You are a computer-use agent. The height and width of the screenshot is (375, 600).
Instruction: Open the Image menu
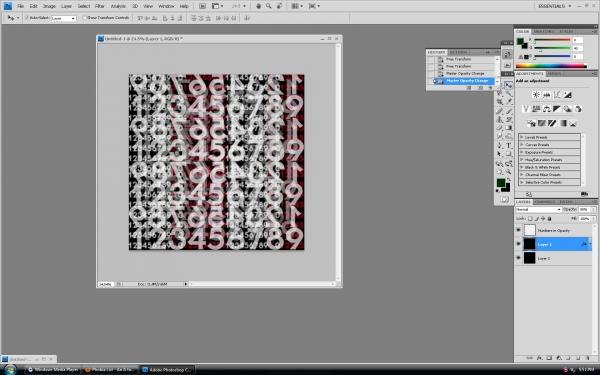click(49, 6)
